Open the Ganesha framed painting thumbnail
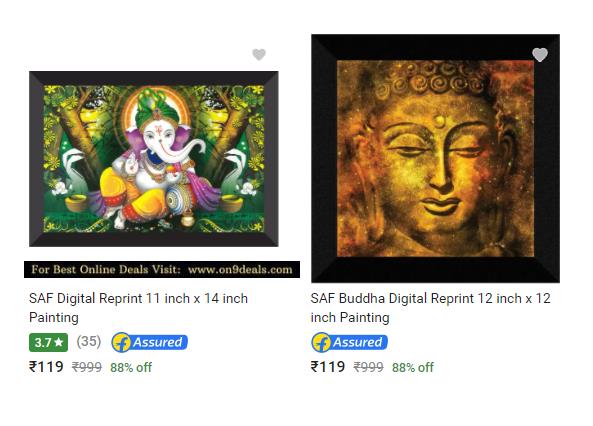This screenshot has height=426, width=593. pos(154,159)
